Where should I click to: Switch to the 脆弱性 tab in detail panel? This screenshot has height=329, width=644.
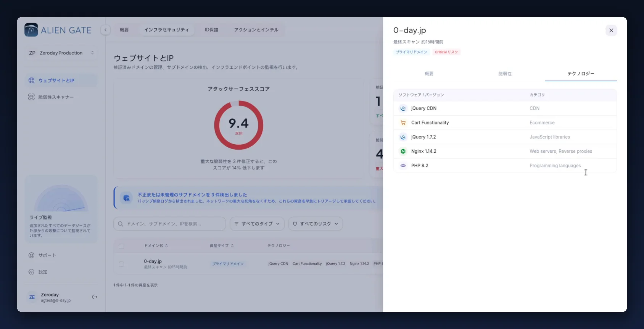coord(505,74)
